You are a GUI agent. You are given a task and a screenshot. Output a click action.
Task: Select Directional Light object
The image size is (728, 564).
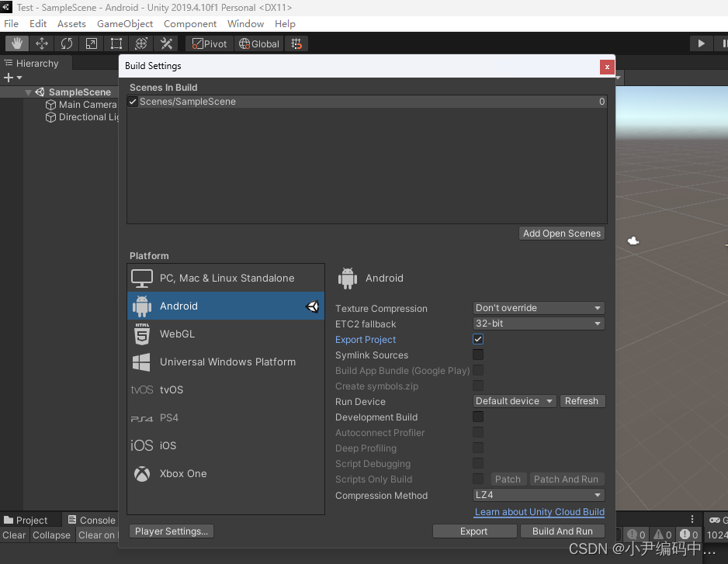pyautogui.click(x=81, y=117)
